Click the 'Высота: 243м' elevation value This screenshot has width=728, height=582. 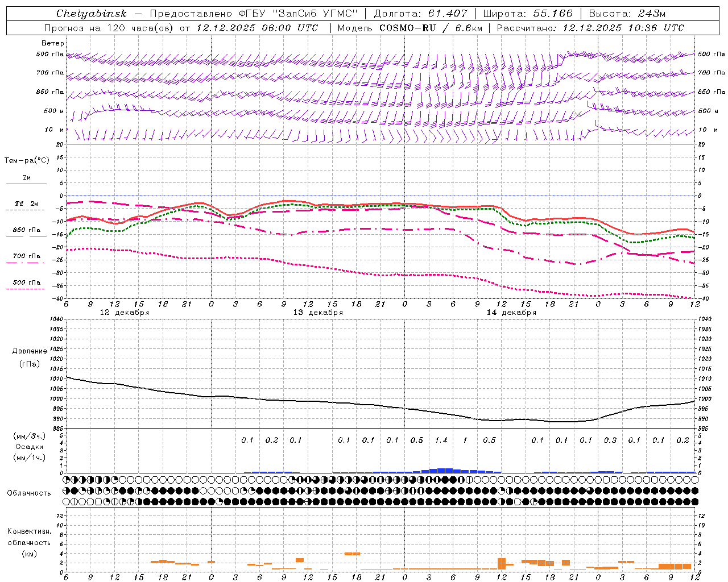pyautogui.click(x=627, y=14)
